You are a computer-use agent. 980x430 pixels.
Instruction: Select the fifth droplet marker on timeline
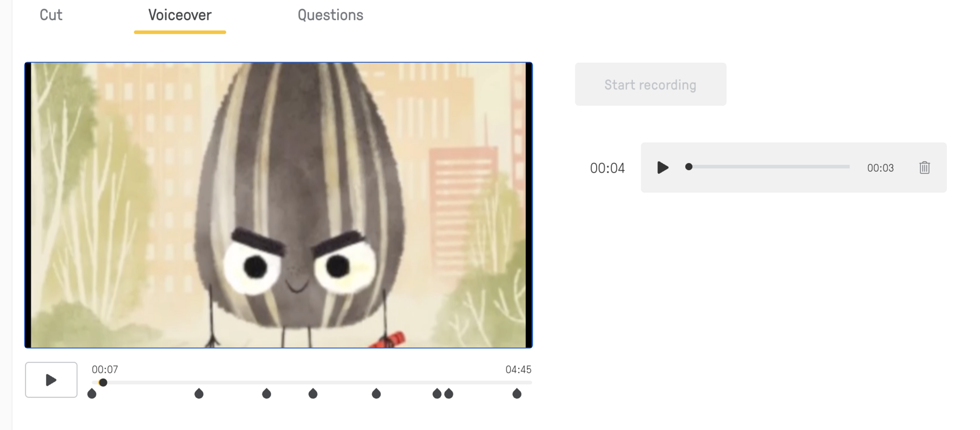376,394
